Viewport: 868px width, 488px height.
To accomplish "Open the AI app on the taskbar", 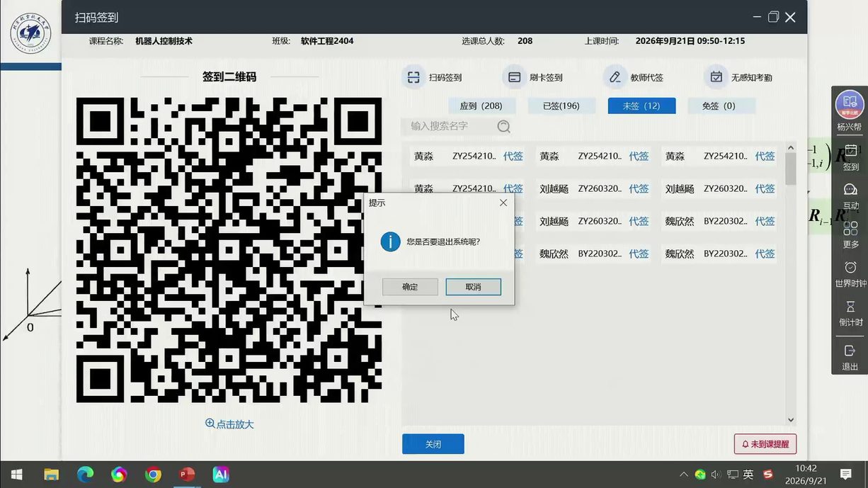I will [221, 475].
